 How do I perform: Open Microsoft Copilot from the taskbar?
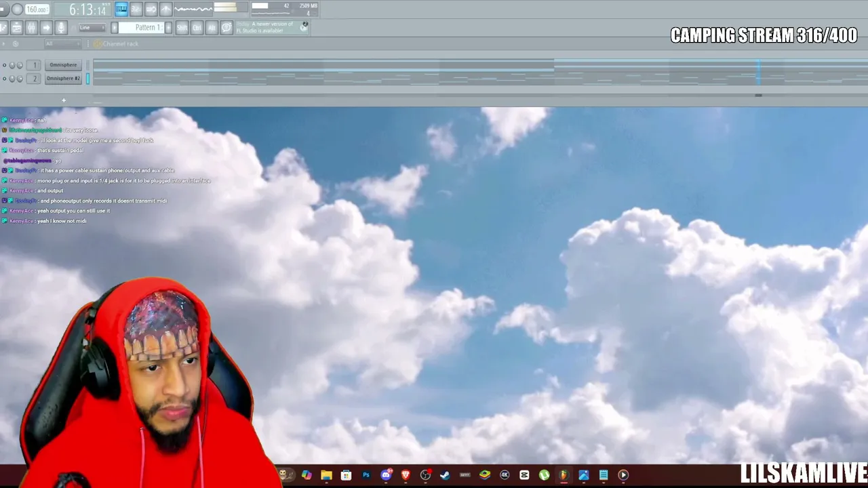pos(307,475)
